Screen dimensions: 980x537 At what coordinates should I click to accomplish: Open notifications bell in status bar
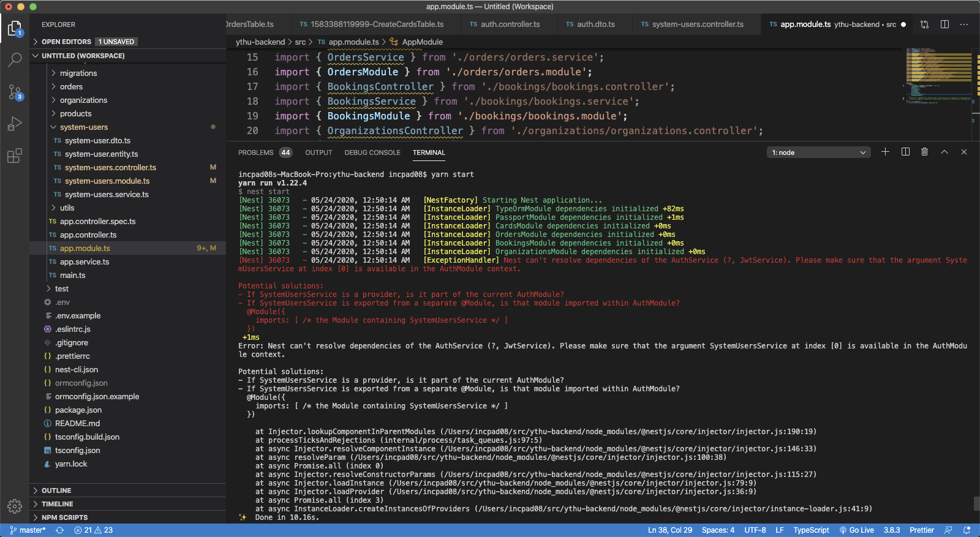pyautogui.click(x=967, y=530)
